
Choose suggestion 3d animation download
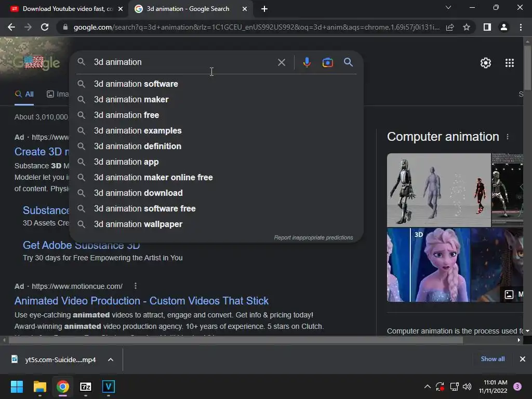217,193
